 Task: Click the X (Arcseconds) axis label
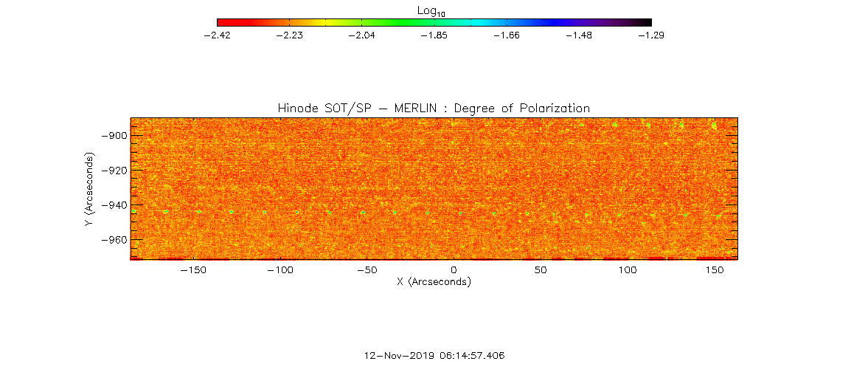click(434, 282)
